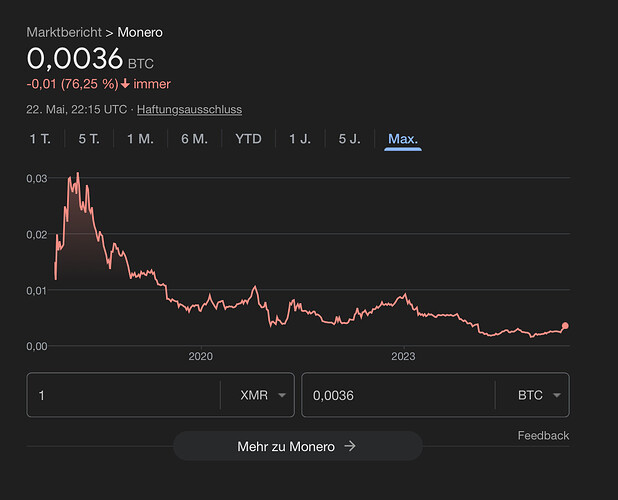Show the 5 J. chart range

[350, 139]
